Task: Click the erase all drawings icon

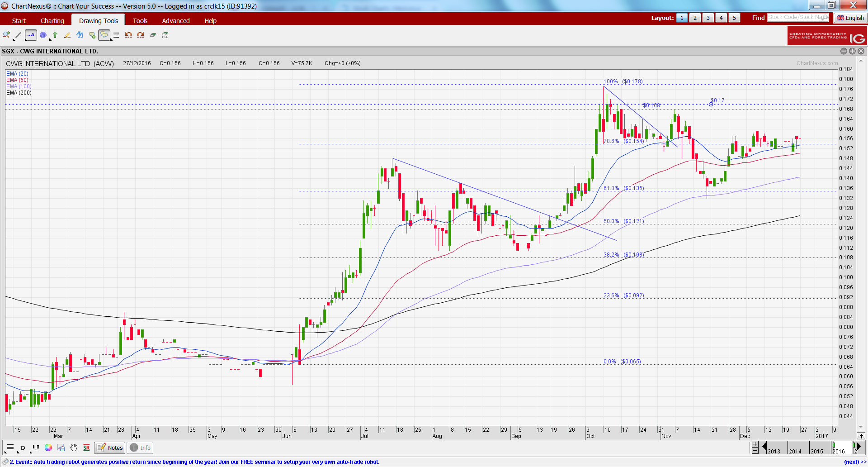Action: pos(165,35)
